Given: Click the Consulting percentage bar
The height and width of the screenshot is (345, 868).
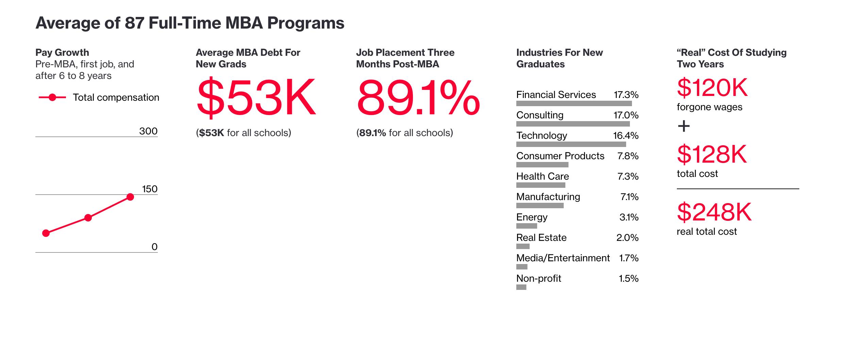Looking at the screenshot, I should click(x=573, y=124).
